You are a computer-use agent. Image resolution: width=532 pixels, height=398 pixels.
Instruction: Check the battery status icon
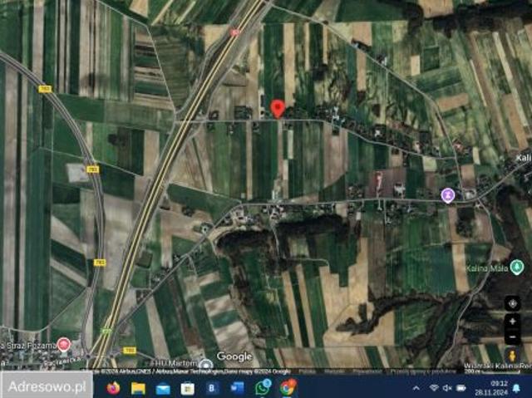461,388
